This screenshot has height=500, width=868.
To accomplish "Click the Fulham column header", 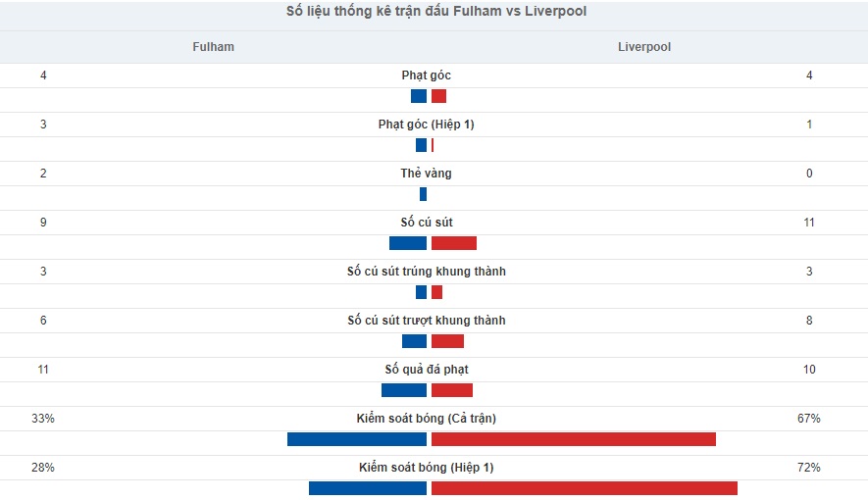I will coord(213,47).
